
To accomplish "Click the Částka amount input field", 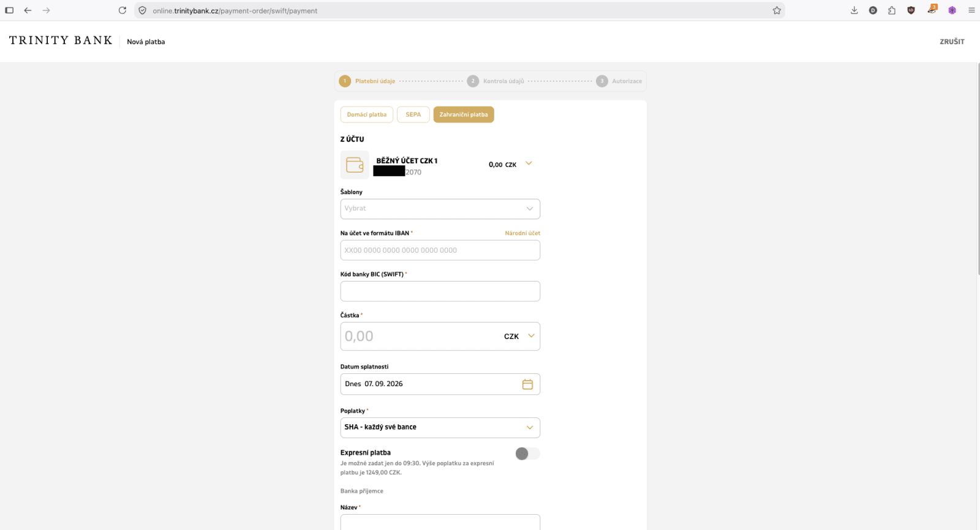I will (420, 337).
